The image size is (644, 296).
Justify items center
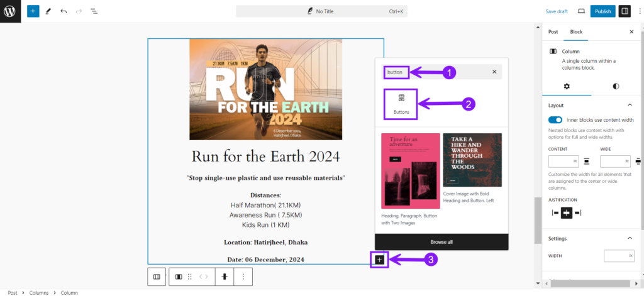[x=567, y=212]
